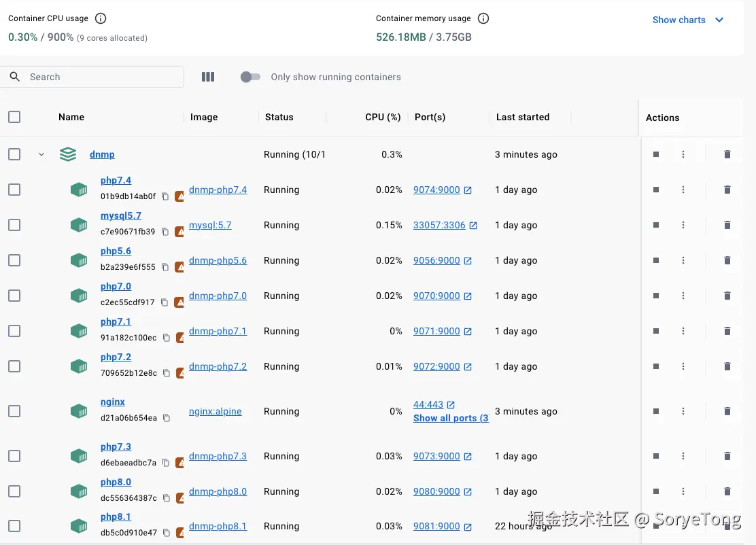Open column display settings icon
This screenshot has width=756, height=545.
[x=208, y=77]
